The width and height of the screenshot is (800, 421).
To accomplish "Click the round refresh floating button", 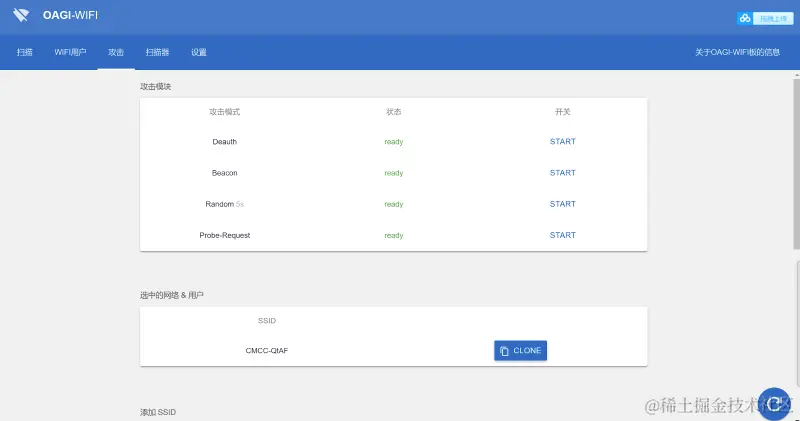I will pyautogui.click(x=773, y=404).
